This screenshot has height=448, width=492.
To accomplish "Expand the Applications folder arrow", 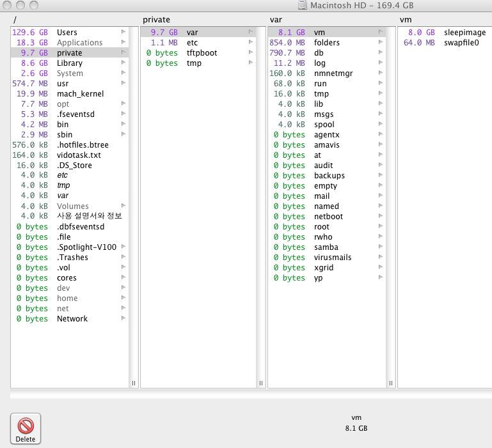I will click(123, 42).
